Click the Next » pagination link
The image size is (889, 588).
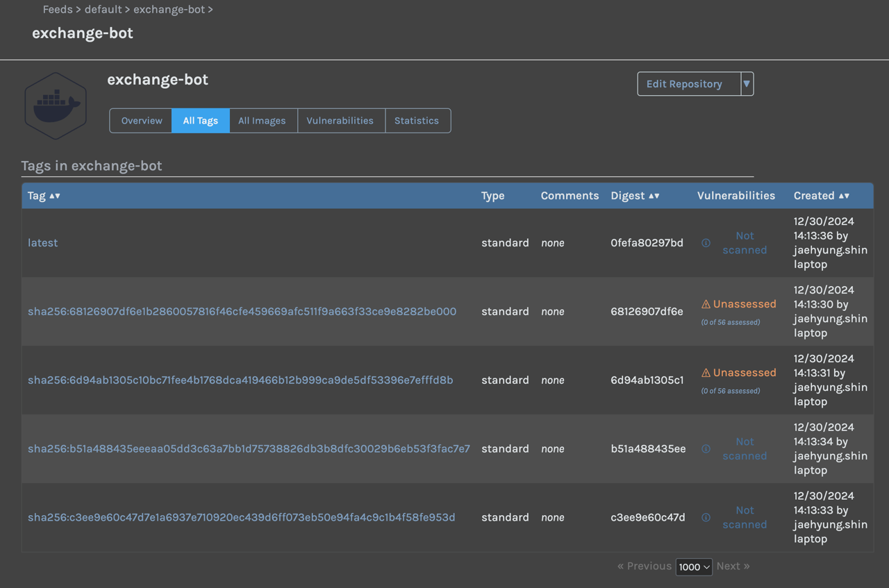point(733,566)
